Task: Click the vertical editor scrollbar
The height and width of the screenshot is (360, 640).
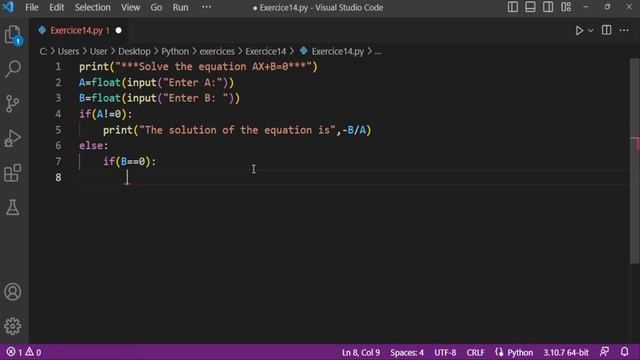Action: coord(635,161)
